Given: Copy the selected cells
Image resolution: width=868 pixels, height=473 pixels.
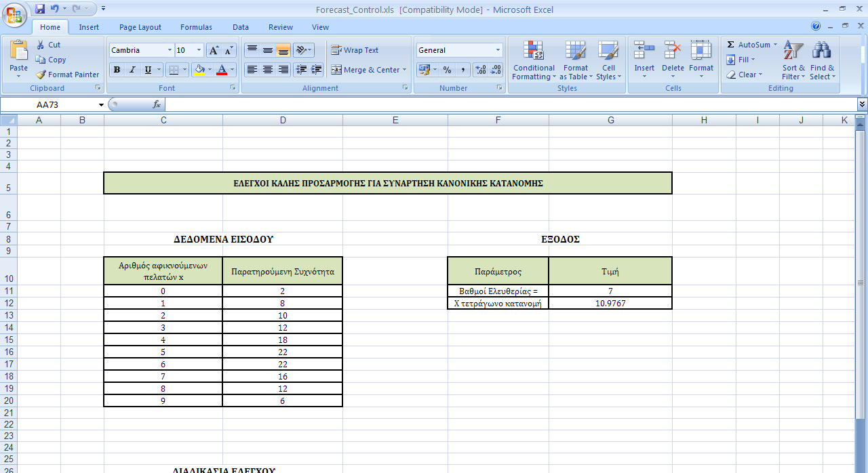Looking at the screenshot, I should point(51,60).
